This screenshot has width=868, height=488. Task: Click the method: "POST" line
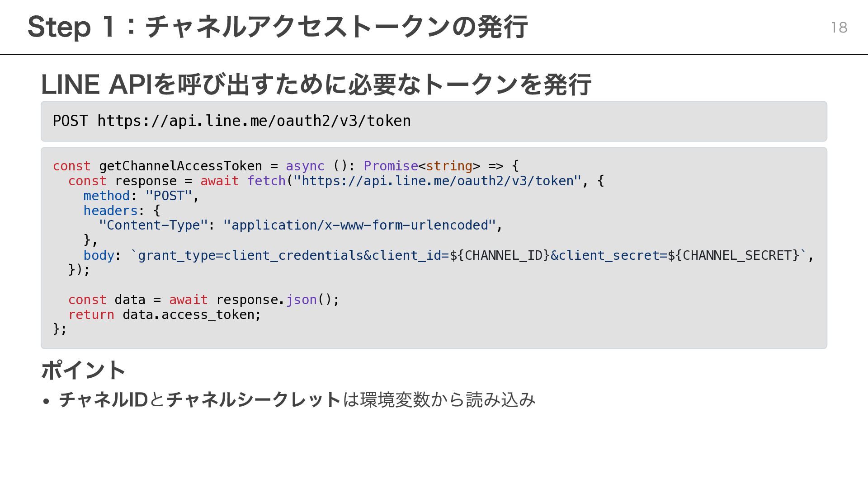click(x=141, y=196)
